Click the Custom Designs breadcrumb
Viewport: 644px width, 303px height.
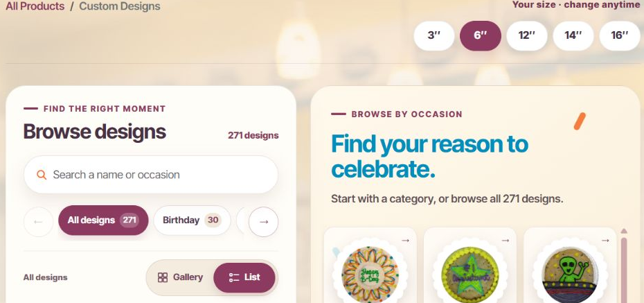pyautogui.click(x=120, y=6)
